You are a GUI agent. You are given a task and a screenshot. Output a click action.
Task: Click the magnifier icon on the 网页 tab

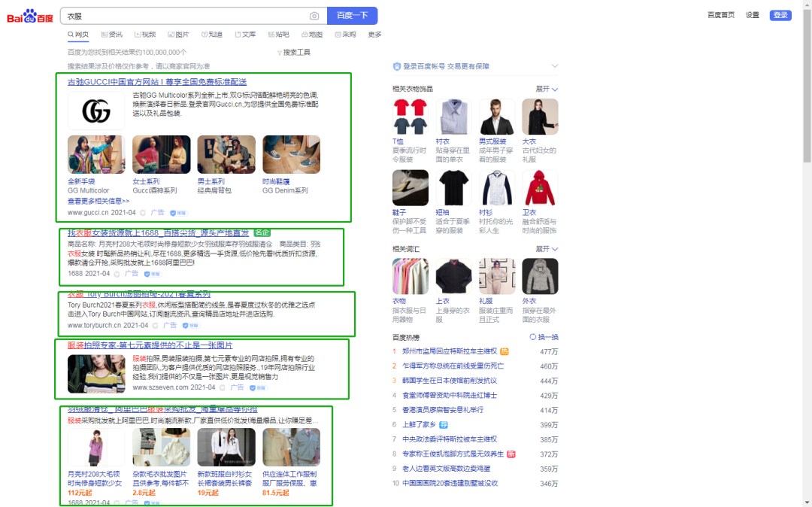click(x=71, y=35)
